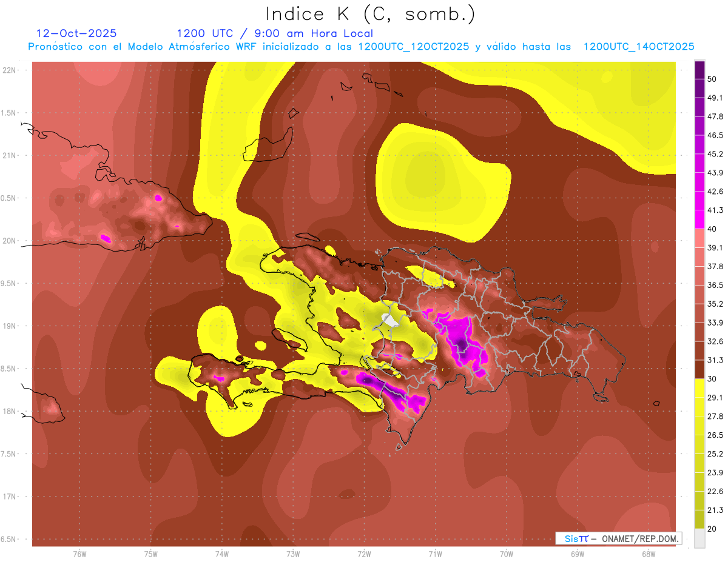Pick the light gray swatch below 20 on the legend

pos(699,538)
